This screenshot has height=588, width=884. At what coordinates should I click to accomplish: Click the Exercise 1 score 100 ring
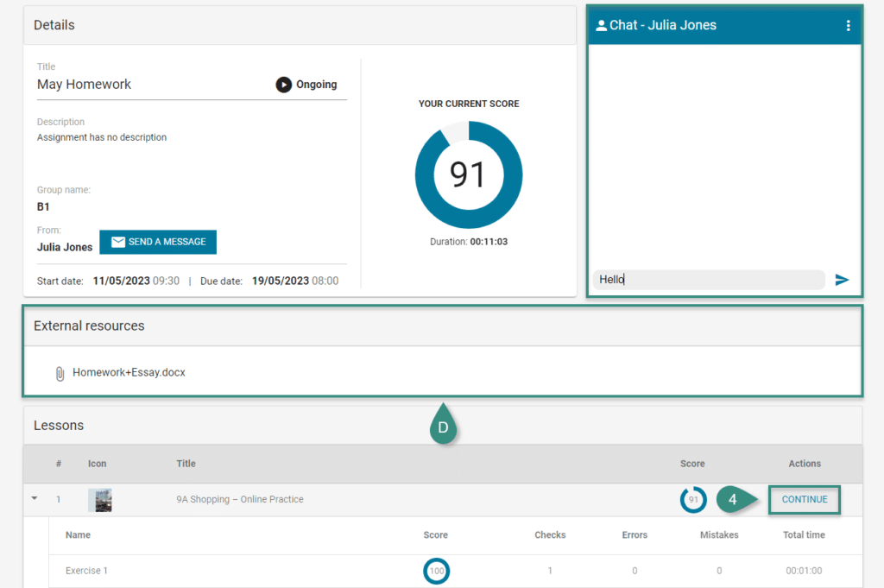tap(436, 571)
